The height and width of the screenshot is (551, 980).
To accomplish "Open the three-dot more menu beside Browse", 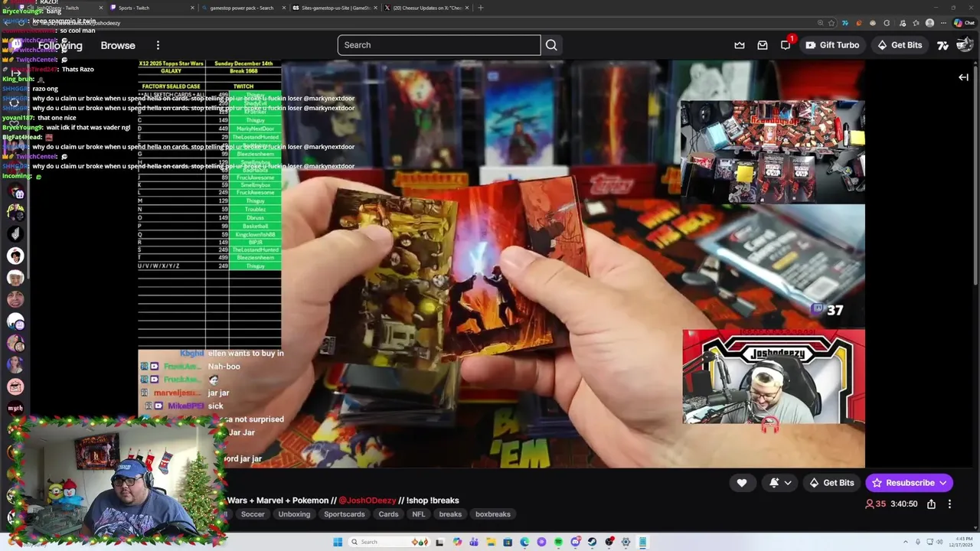I will [x=158, y=45].
